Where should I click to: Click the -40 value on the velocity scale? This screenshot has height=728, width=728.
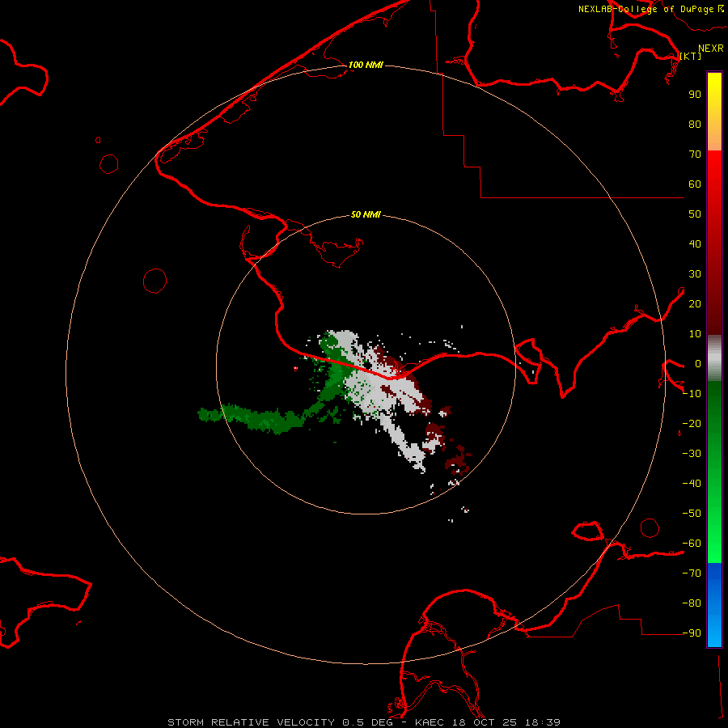pos(692,484)
